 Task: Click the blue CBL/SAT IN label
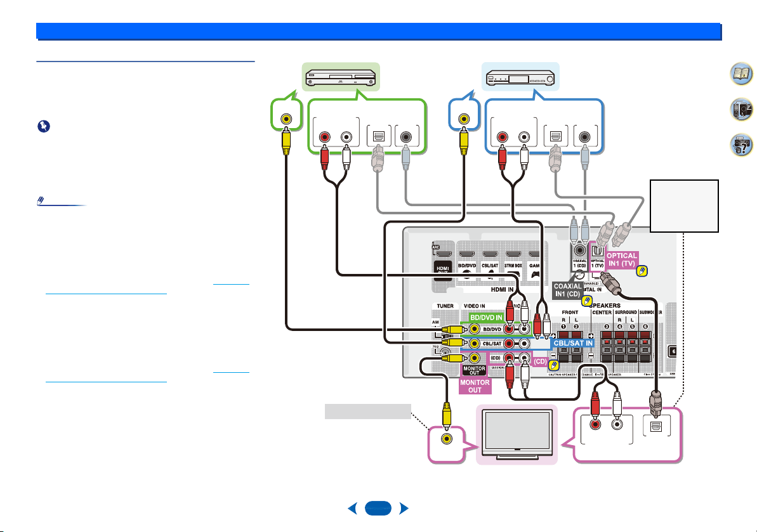coord(573,344)
